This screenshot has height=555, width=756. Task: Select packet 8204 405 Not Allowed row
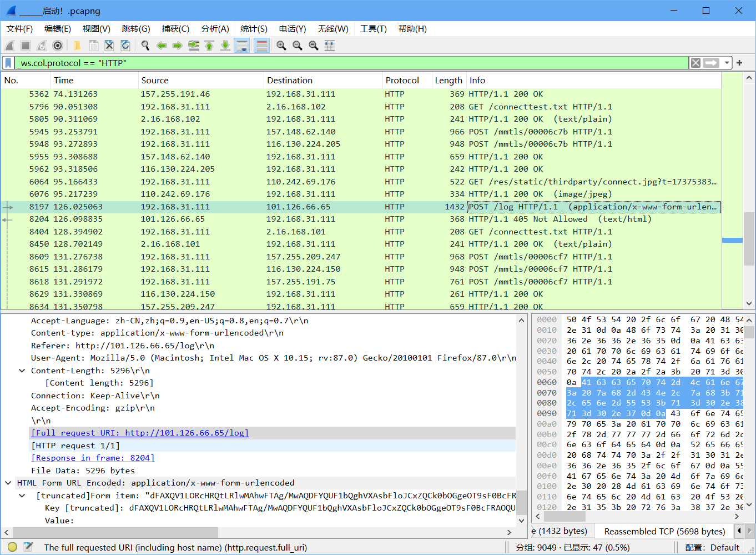361,219
